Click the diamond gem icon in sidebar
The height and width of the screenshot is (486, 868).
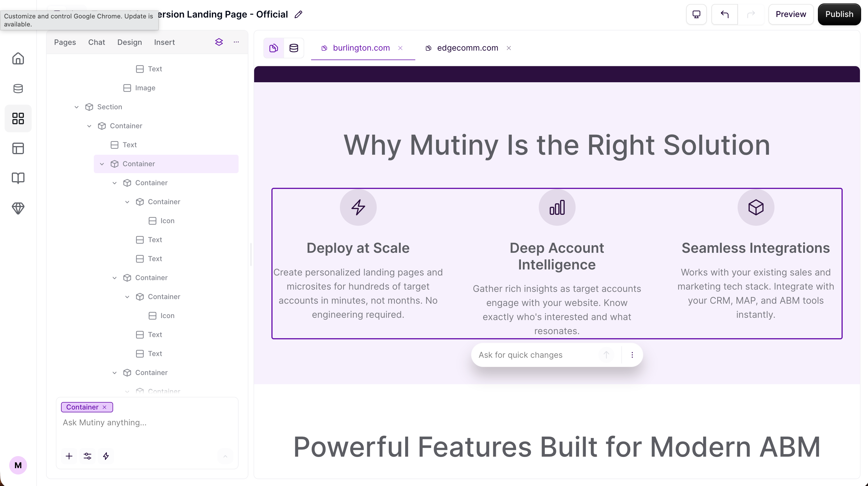[18, 208]
